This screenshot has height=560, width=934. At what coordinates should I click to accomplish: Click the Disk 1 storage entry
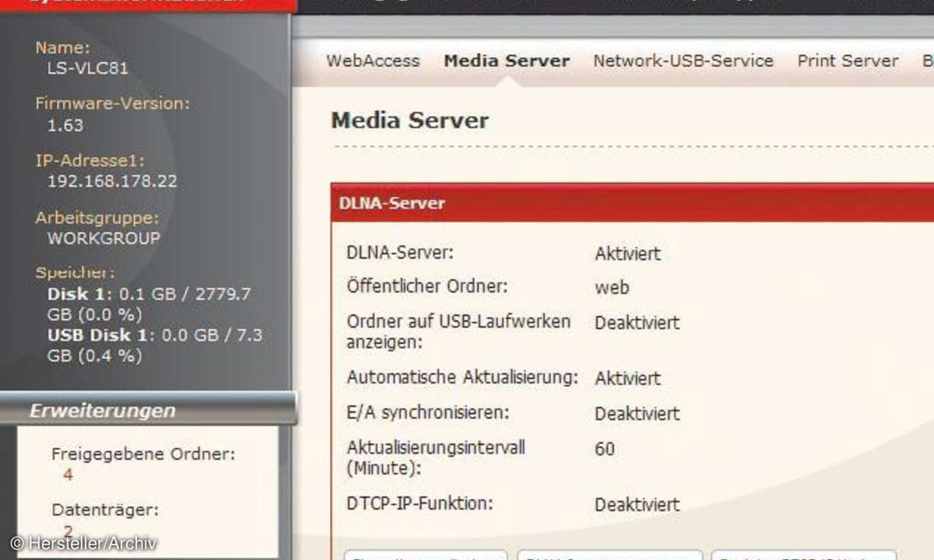[149, 304]
